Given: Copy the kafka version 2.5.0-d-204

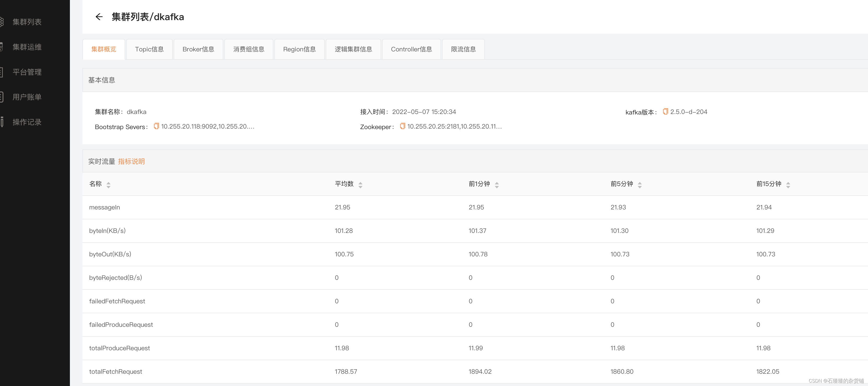Looking at the screenshot, I should tap(666, 111).
